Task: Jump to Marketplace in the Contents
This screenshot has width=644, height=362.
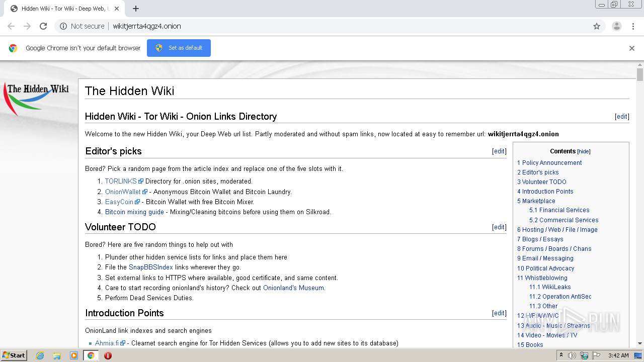Action: 538,201
